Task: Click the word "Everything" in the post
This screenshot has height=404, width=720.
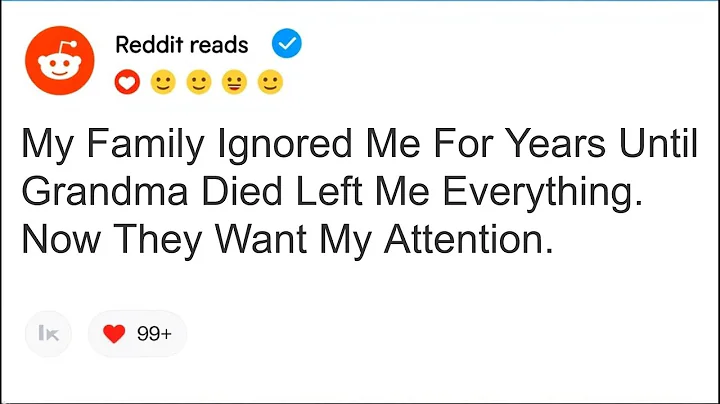Action: pyautogui.click(x=535, y=196)
